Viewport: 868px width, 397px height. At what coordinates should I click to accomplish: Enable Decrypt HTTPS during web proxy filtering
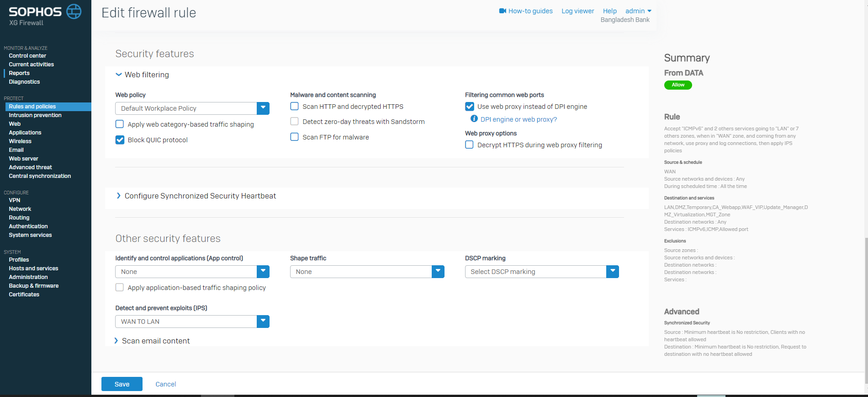469,145
